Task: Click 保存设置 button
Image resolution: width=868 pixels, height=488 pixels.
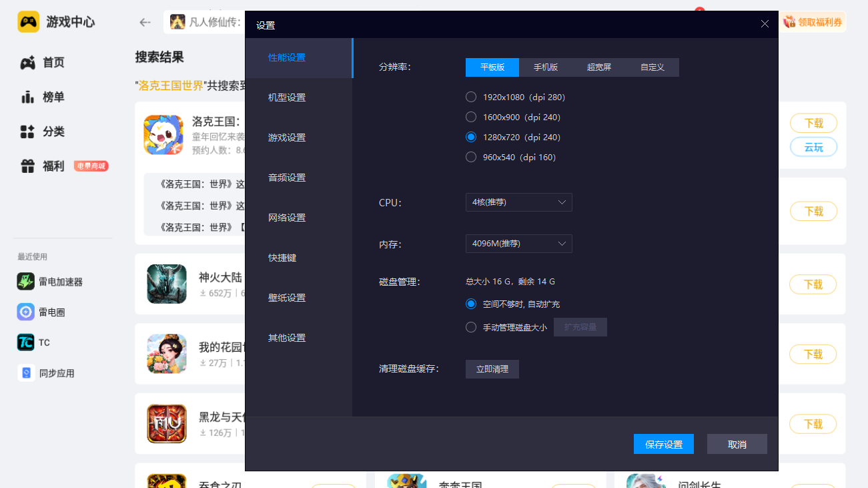Action: 664,445
